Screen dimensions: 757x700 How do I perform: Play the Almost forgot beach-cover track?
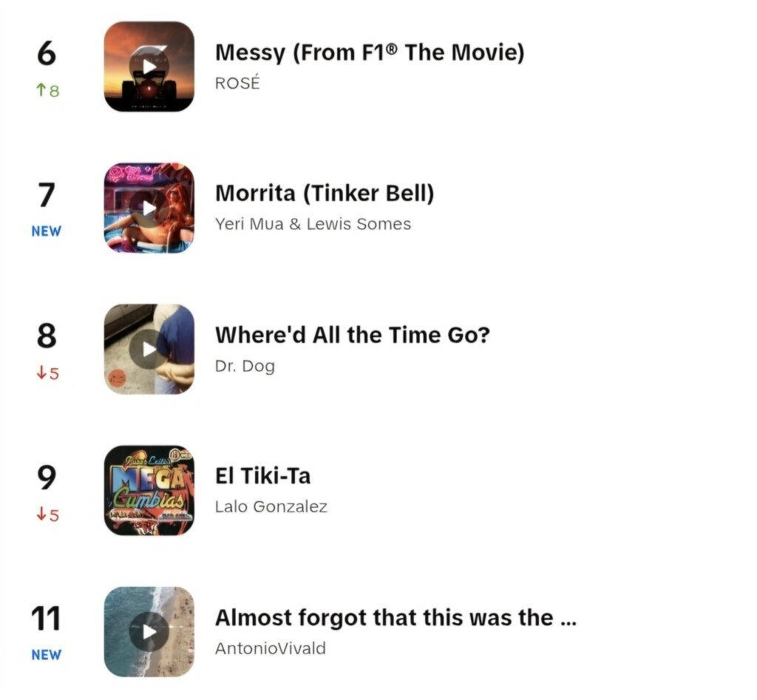pos(149,631)
